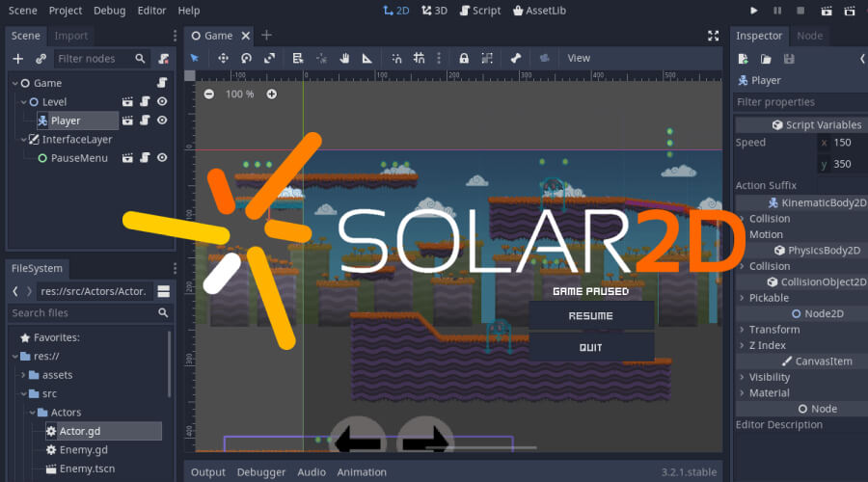Toggle smart snap icon
868x482 pixels.
coord(396,58)
